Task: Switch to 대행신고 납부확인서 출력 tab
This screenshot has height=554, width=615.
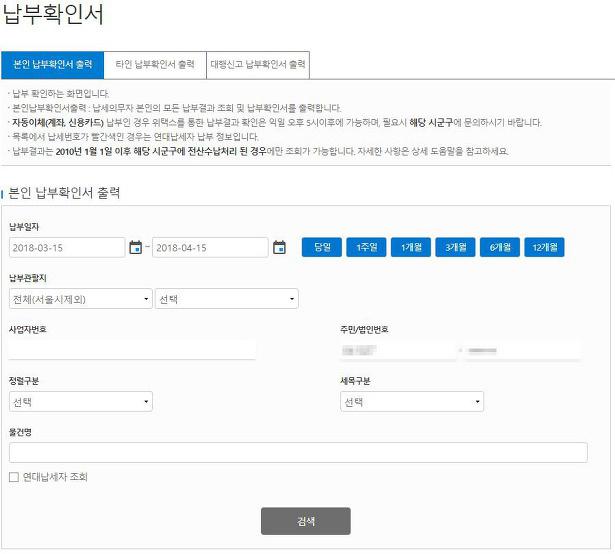Action: coord(258,65)
